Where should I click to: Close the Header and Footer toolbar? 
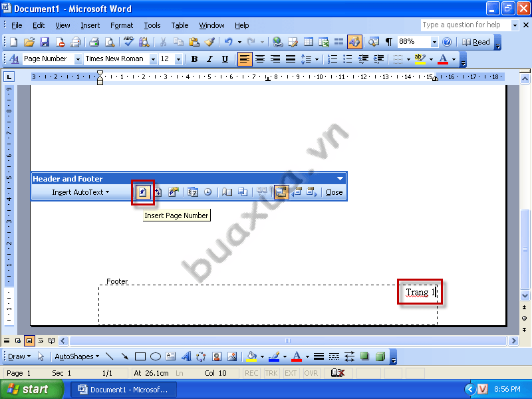(x=334, y=192)
